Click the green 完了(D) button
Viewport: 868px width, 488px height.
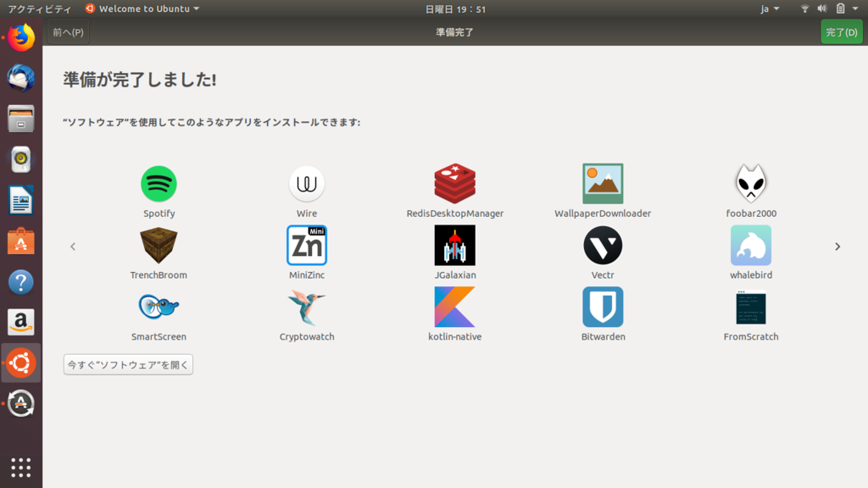842,32
